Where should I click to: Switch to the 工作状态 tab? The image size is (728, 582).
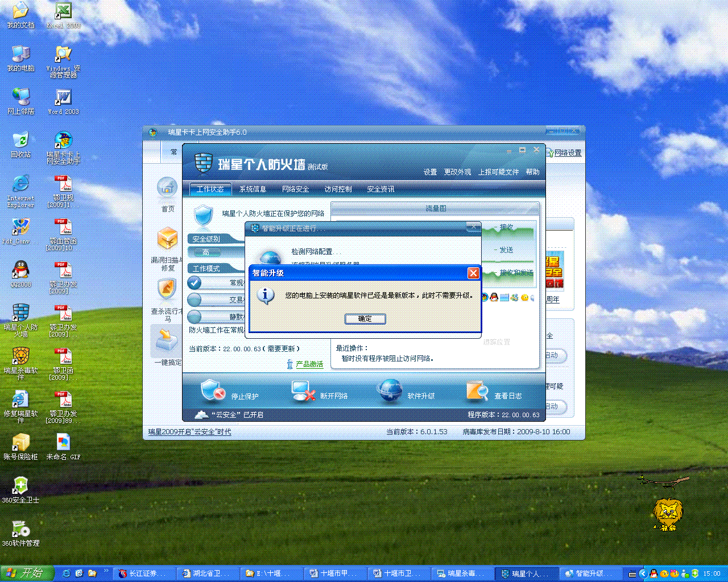(210, 189)
